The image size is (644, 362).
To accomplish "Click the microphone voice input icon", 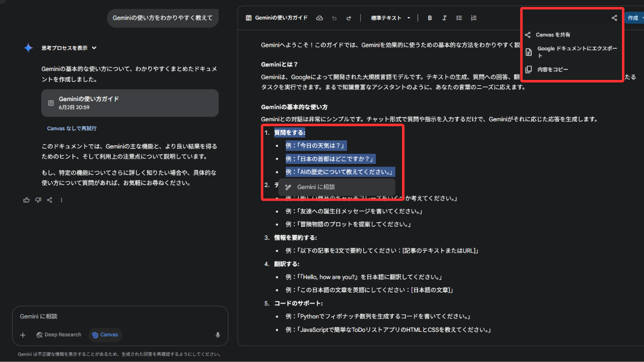I will 218,335.
